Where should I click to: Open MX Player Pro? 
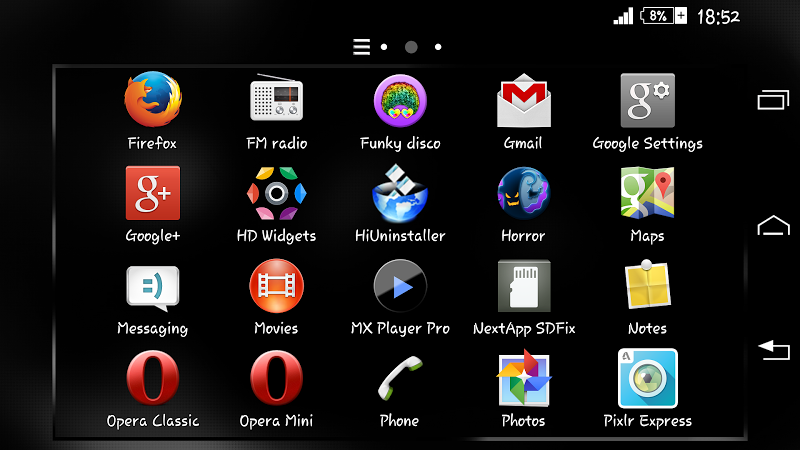[400, 286]
